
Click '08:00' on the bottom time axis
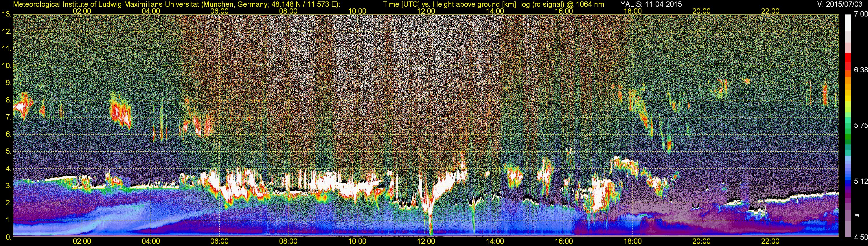point(288,241)
